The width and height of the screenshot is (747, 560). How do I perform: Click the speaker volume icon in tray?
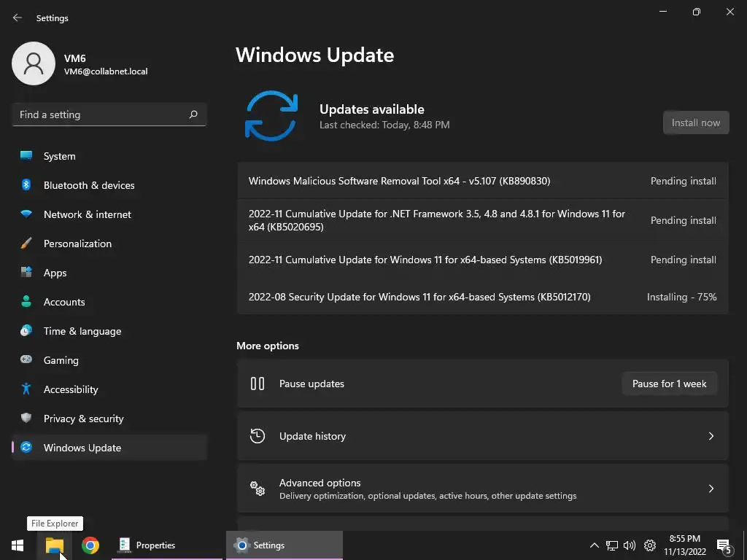coord(630,545)
